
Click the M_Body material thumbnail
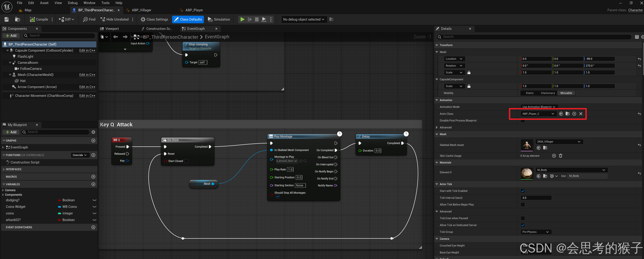(527, 173)
